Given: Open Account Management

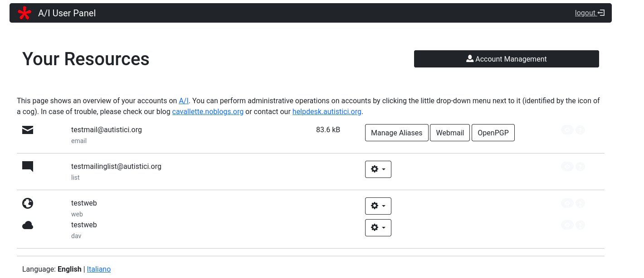Looking at the screenshot, I should coord(506,59).
